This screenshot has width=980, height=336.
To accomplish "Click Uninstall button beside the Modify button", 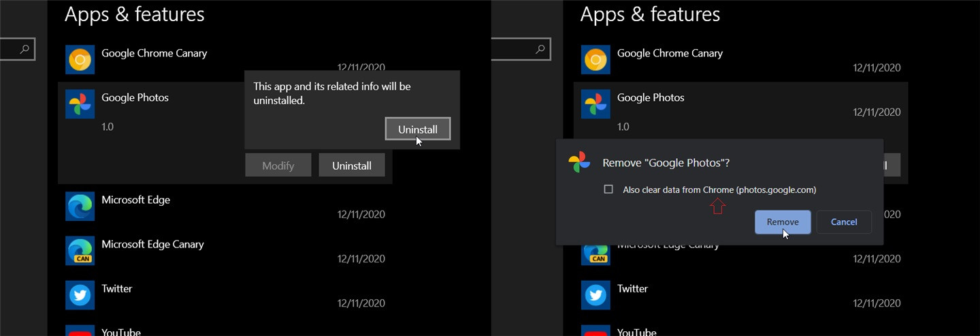I will [x=351, y=165].
